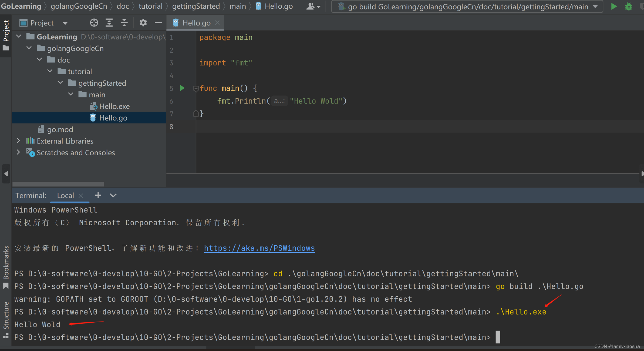The image size is (644, 351).
Task: Click line number 8 in the gutter
Action: click(171, 126)
